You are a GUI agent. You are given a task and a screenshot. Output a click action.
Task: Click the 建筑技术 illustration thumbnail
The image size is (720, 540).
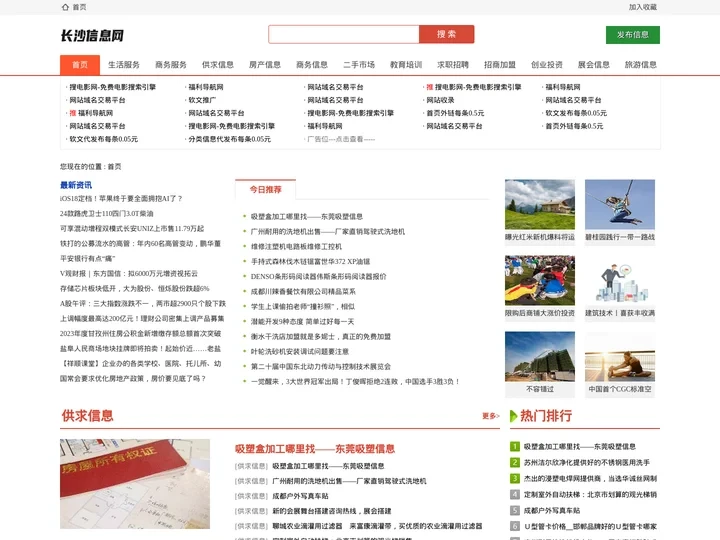point(620,280)
